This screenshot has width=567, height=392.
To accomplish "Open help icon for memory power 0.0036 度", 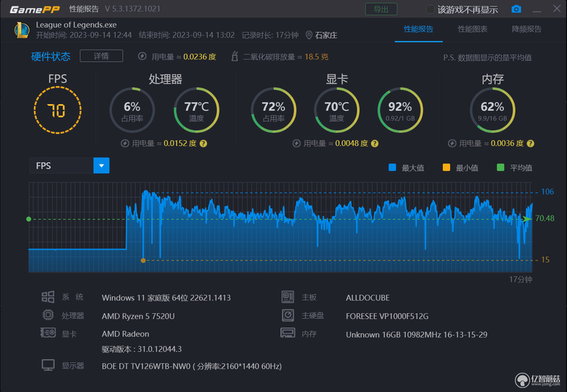I will 530,144.
